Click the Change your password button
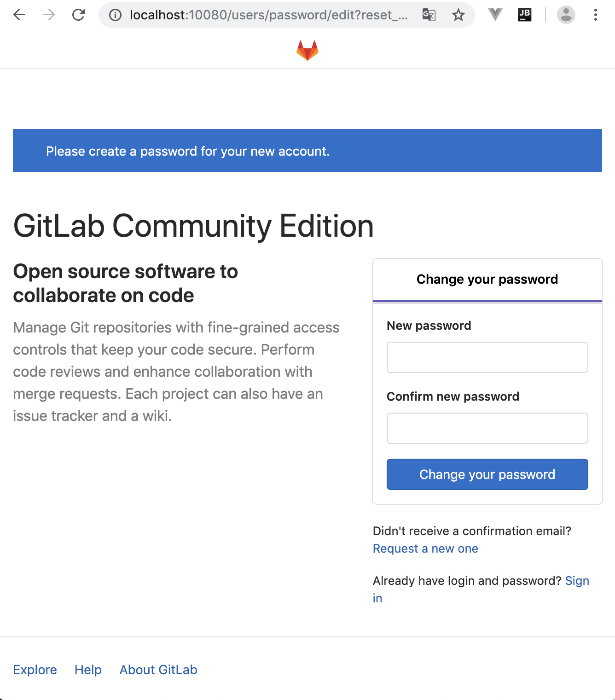This screenshot has width=615, height=700. 487,474
